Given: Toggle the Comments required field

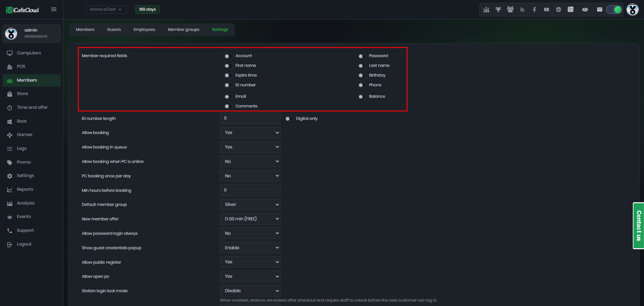Looking at the screenshot, I should [228, 106].
